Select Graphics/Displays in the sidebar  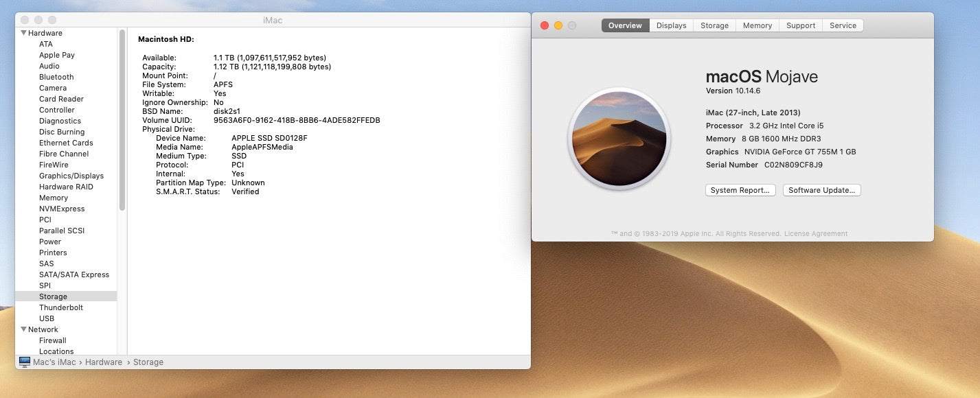point(71,176)
